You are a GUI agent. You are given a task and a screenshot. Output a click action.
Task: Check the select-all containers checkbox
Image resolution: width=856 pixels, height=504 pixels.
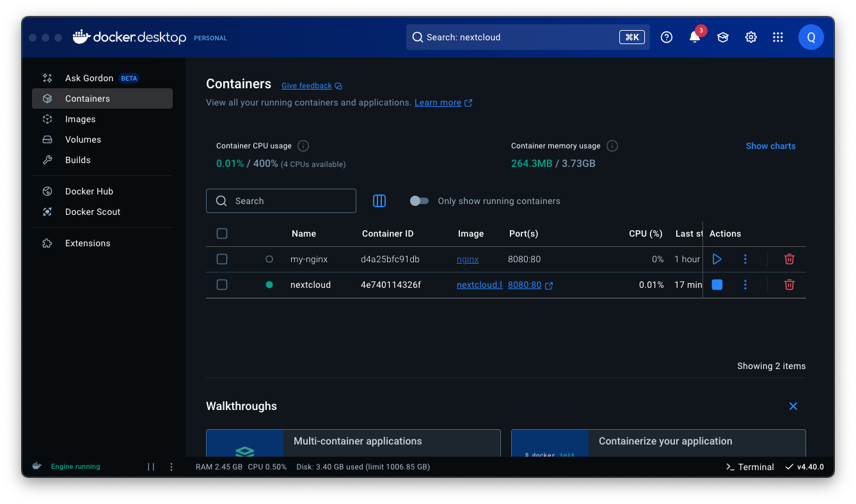click(222, 233)
